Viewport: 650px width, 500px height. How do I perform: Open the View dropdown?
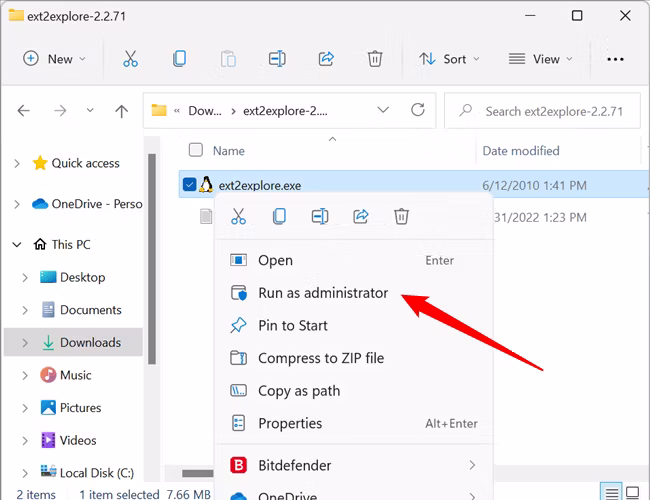pos(541,59)
